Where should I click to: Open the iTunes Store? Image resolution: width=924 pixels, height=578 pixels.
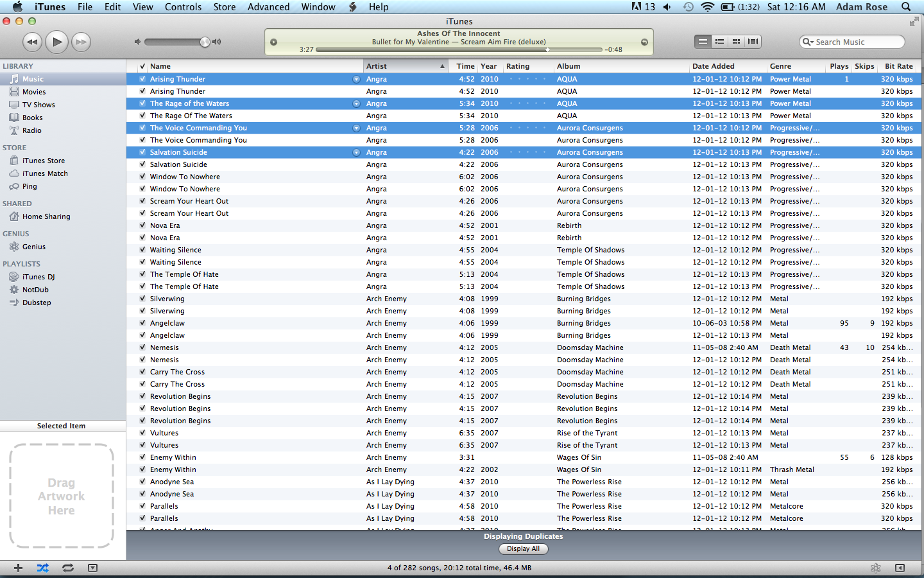click(x=63, y=161)
